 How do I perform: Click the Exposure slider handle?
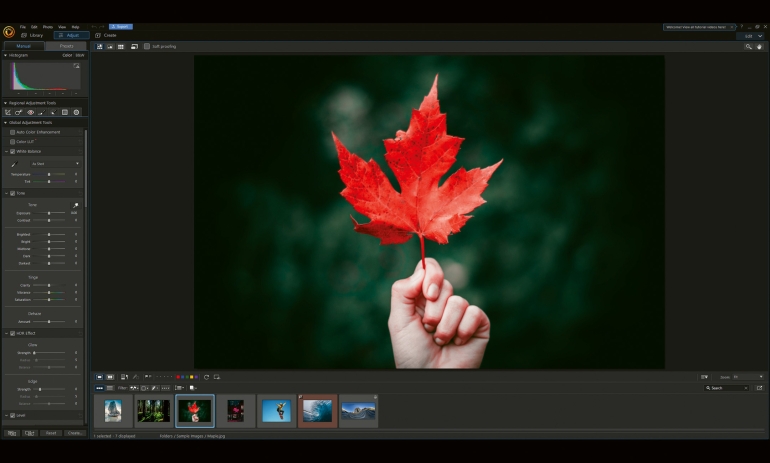coord(49,212)
